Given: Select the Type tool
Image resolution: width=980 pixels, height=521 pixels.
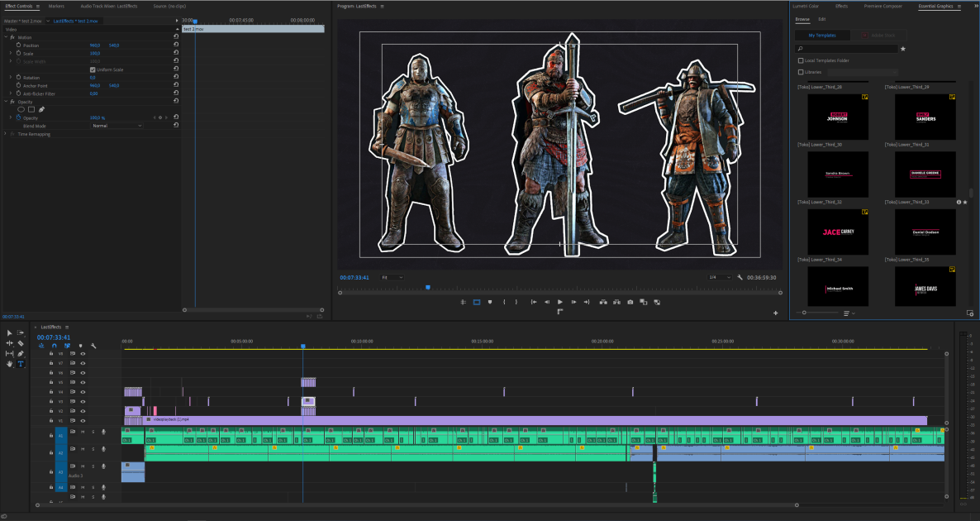Looking at the screenshot, I should [x=21, y=363].
